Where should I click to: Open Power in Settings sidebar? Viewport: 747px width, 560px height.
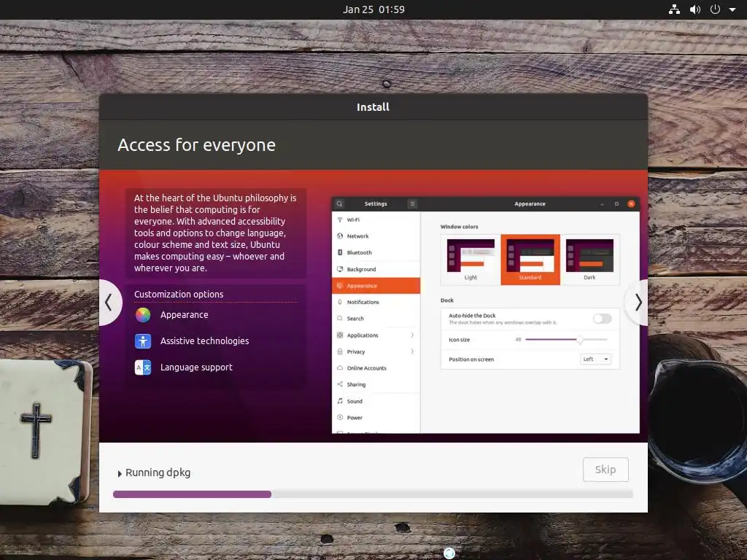(x=376, y=418)
